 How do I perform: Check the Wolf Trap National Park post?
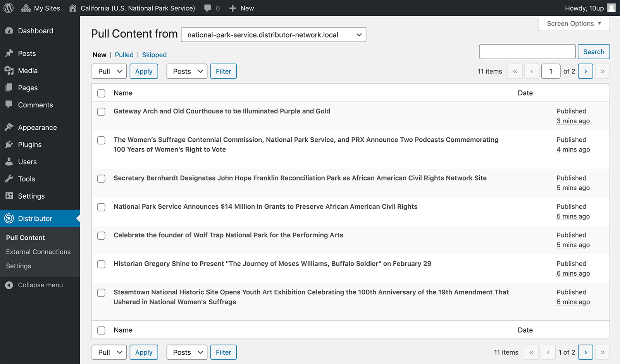pos(101,236)
